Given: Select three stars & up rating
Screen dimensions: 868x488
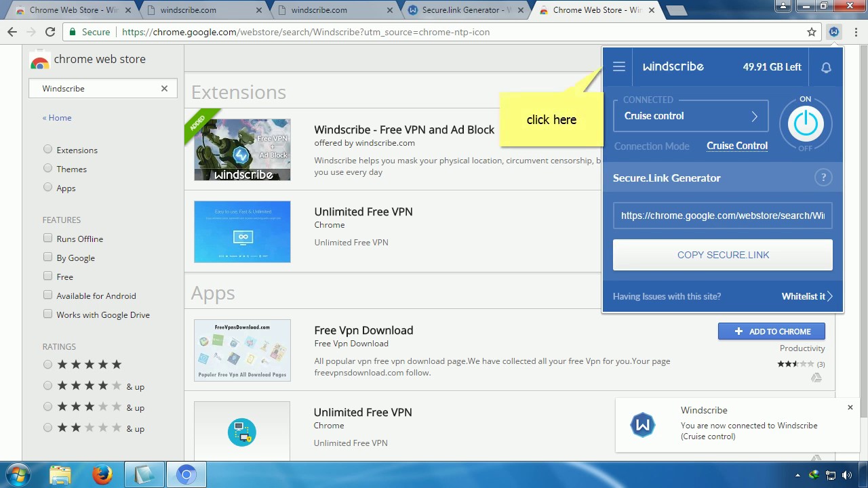Looking at the screenshot, I should tap(47, 407).
